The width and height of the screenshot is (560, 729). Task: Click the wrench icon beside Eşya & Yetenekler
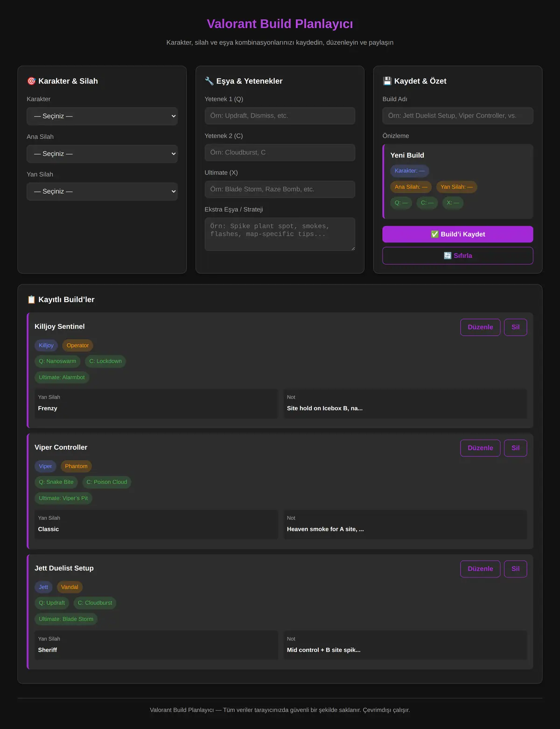(x=209, y=81)
